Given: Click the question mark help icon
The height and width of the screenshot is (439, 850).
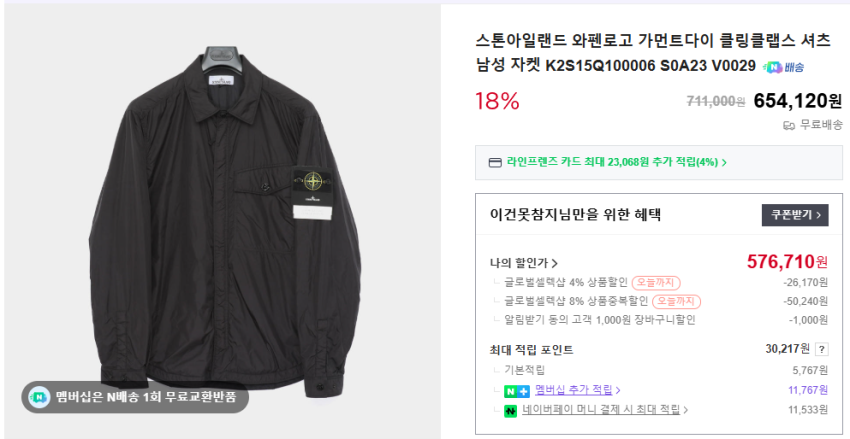Looking at the screenshot, I should click(x=822, y=350).
